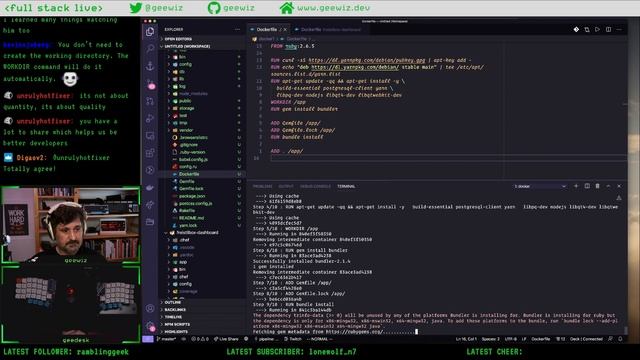This screenshot has height=360, width=640.
Task: Split the terminal panel
Action: pos(587,186)
